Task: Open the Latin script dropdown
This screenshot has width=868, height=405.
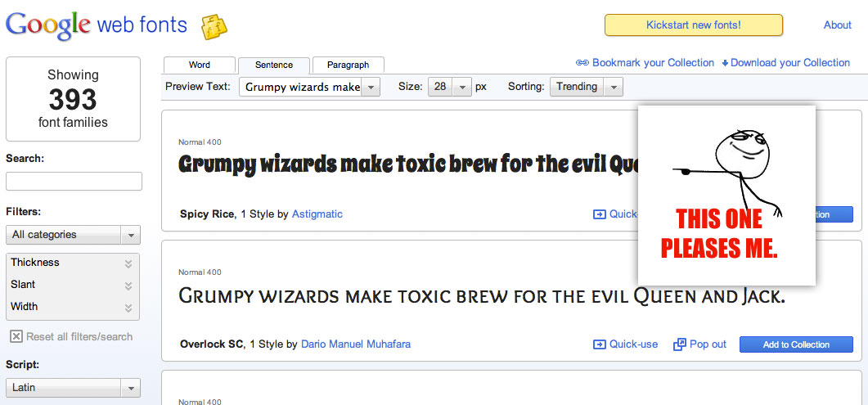Action: pyautogui.click(x=73, y=388)
